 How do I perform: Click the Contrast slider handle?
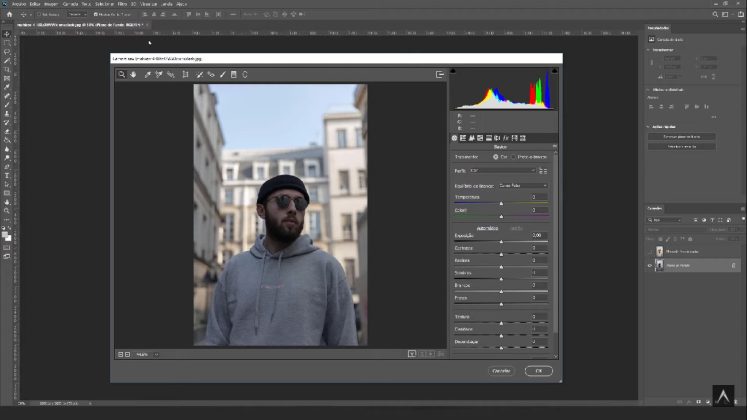(x=501, y=254)
